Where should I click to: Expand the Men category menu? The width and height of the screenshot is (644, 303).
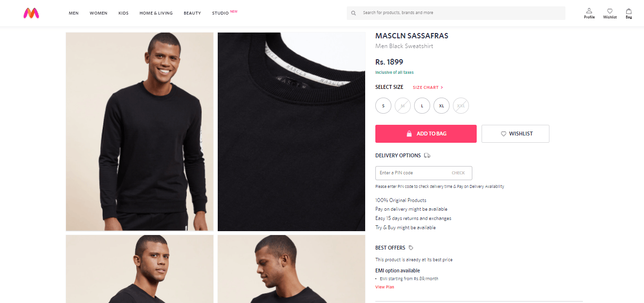point(74,13)
